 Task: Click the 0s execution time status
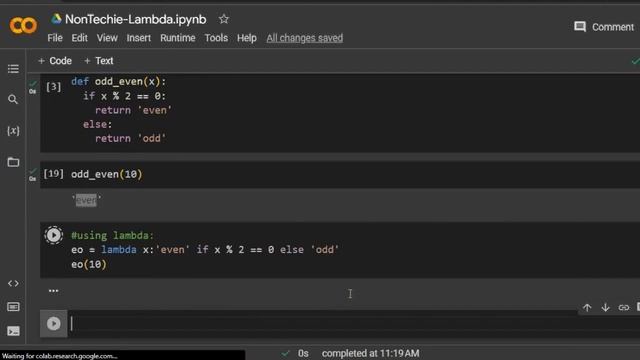303,353
